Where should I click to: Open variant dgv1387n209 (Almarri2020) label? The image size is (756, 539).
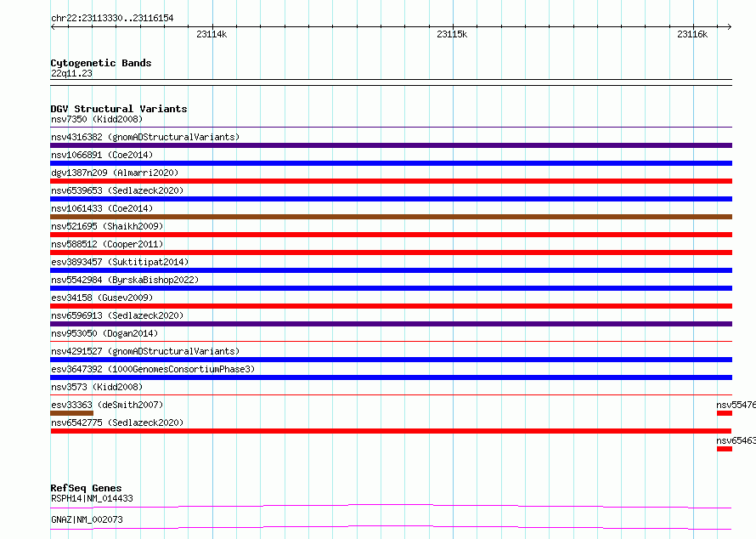(115, 173)
